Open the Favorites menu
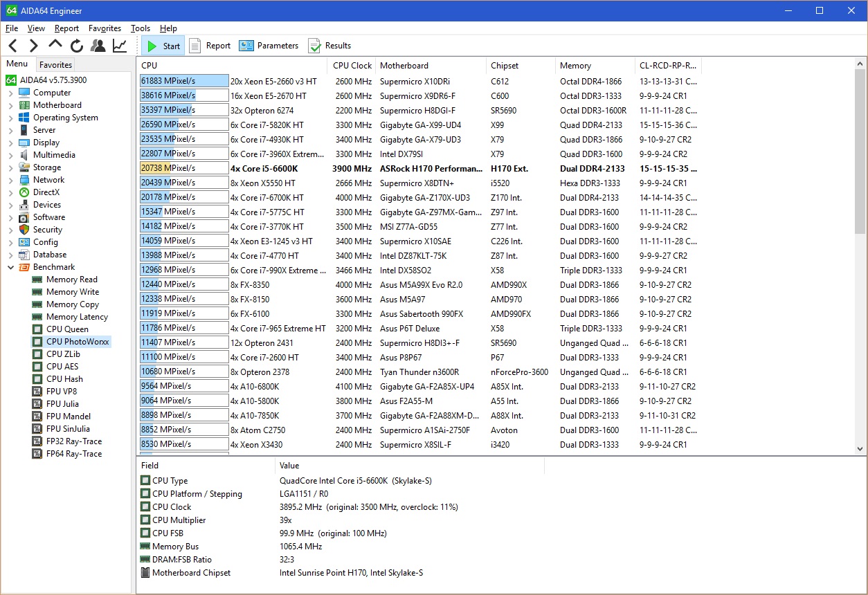 (105, 28)
